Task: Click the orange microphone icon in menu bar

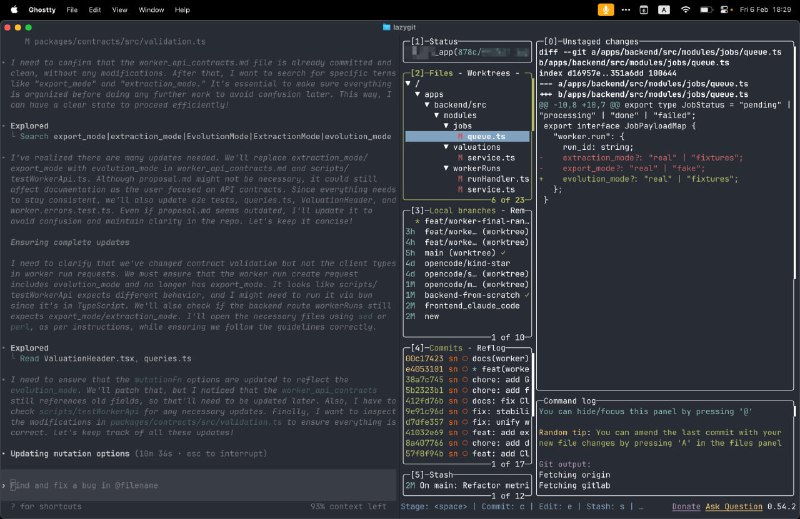Action: point(607,9)
